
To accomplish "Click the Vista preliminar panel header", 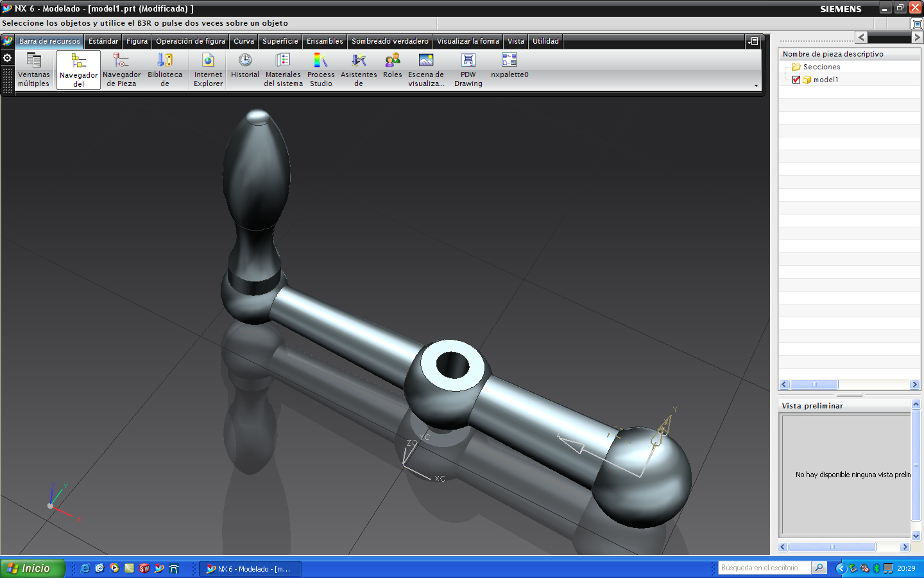I will (x=845, y=406).
